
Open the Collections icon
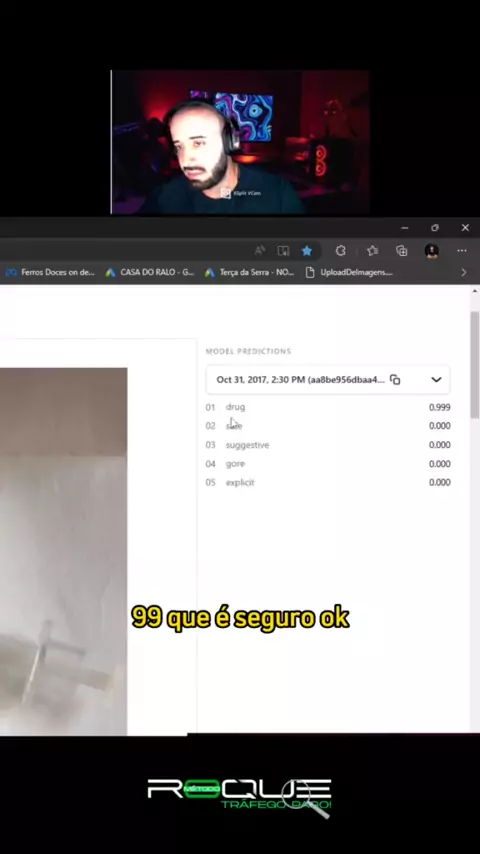pos(402,251)
